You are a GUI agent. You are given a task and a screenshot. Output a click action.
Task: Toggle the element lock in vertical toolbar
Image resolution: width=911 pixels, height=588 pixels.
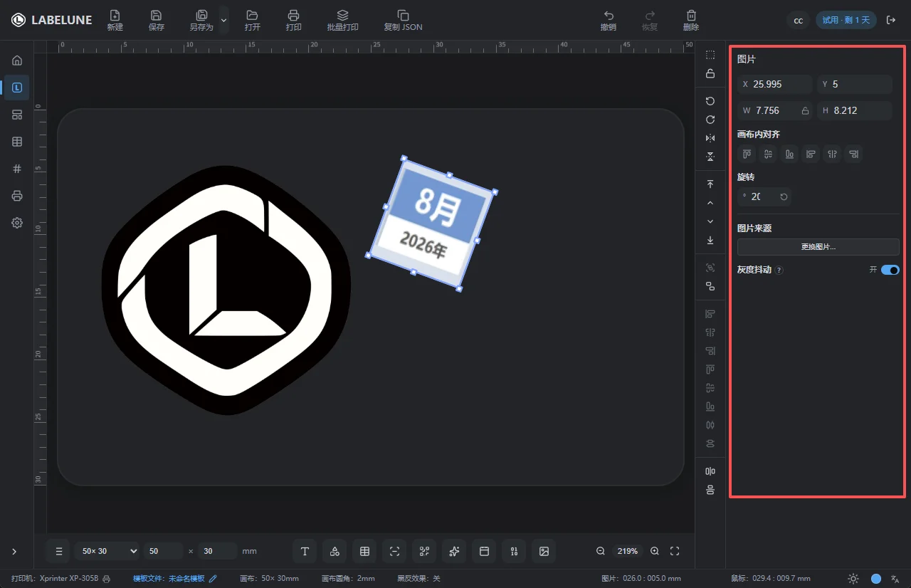(x=710, y=73)
